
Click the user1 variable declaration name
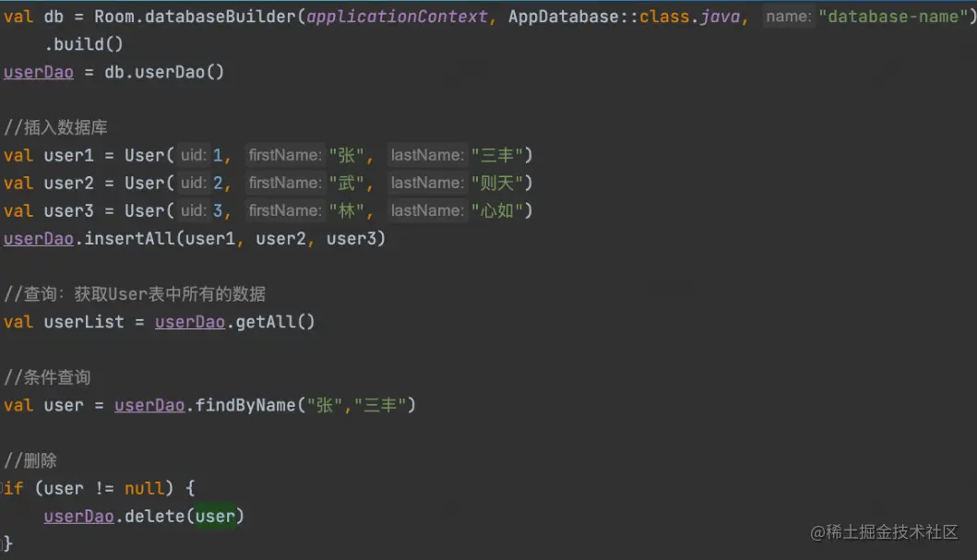coord(68,155)
